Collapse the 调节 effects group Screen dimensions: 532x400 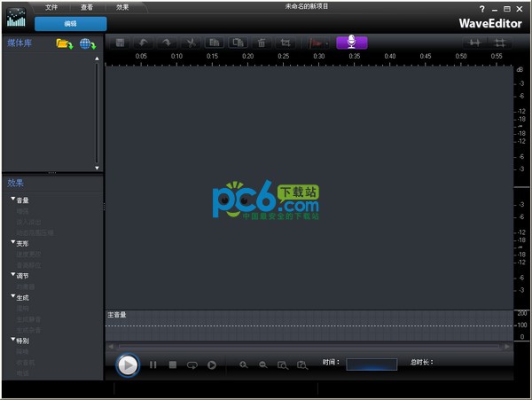[x=13, y=274]
